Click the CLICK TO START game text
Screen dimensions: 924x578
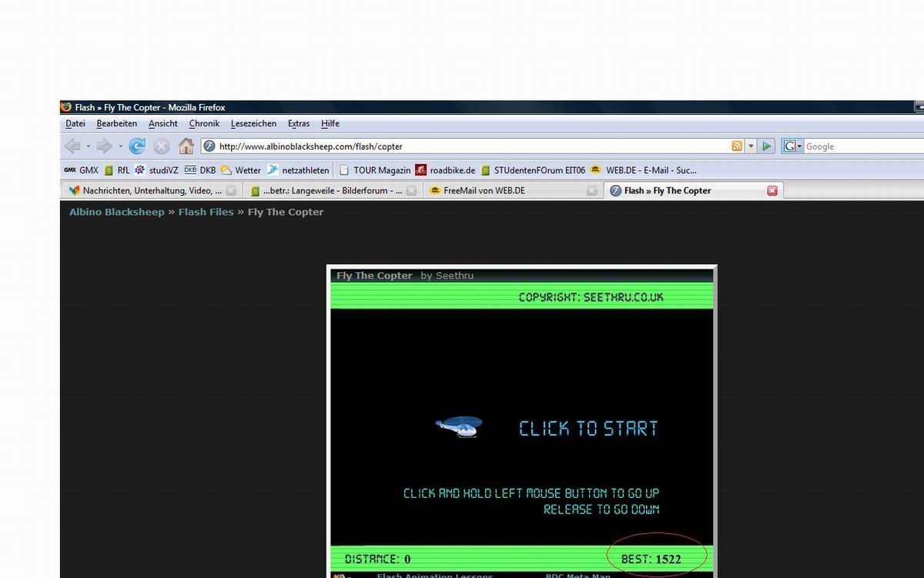[x=588, y=428]
